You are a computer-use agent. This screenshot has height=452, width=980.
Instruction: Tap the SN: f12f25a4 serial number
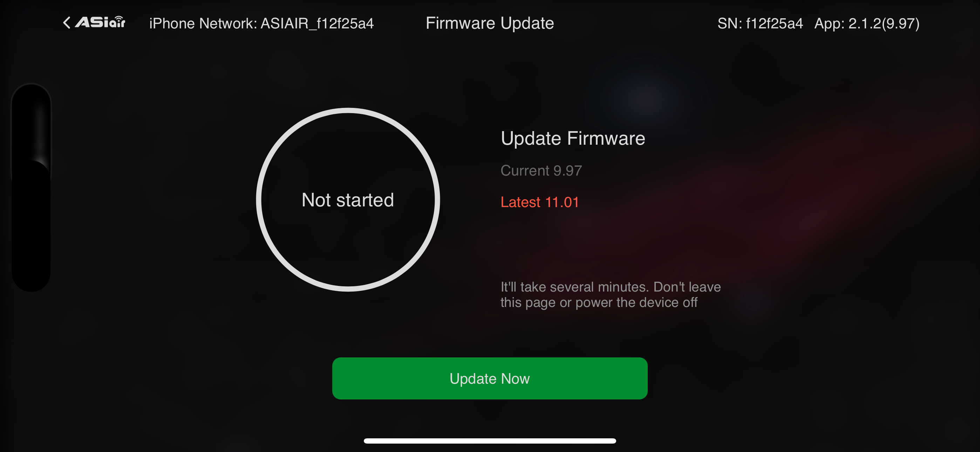coord(760,23)
